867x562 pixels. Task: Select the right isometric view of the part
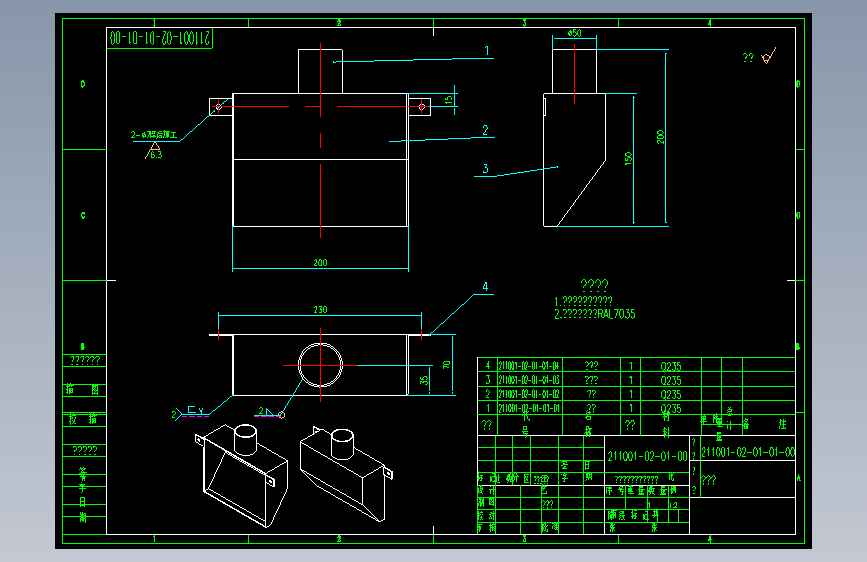click(346, 474)
